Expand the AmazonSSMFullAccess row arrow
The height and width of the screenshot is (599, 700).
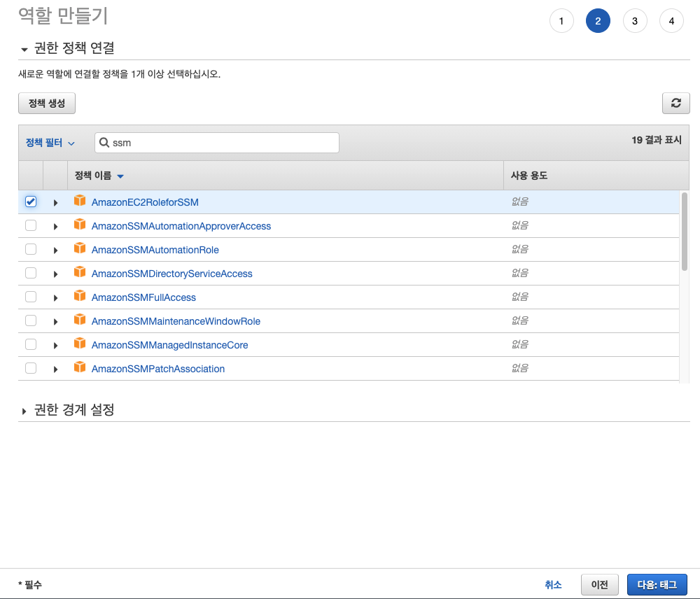tap(55, 297)
